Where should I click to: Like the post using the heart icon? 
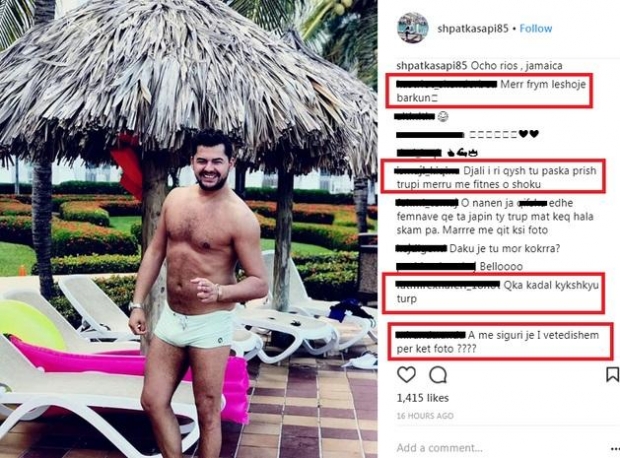click(x=406, y=375)
